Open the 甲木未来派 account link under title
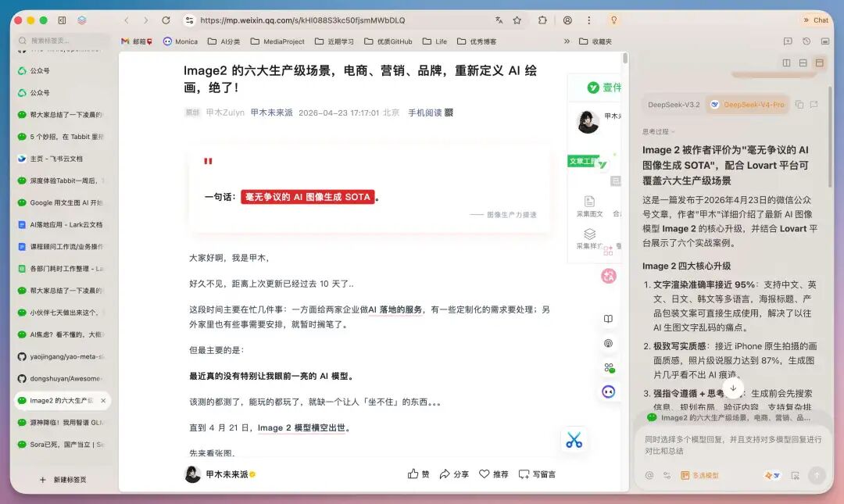The width and height of the screenshot is (844, 504). pyautogui.click(x=272, y=113)
